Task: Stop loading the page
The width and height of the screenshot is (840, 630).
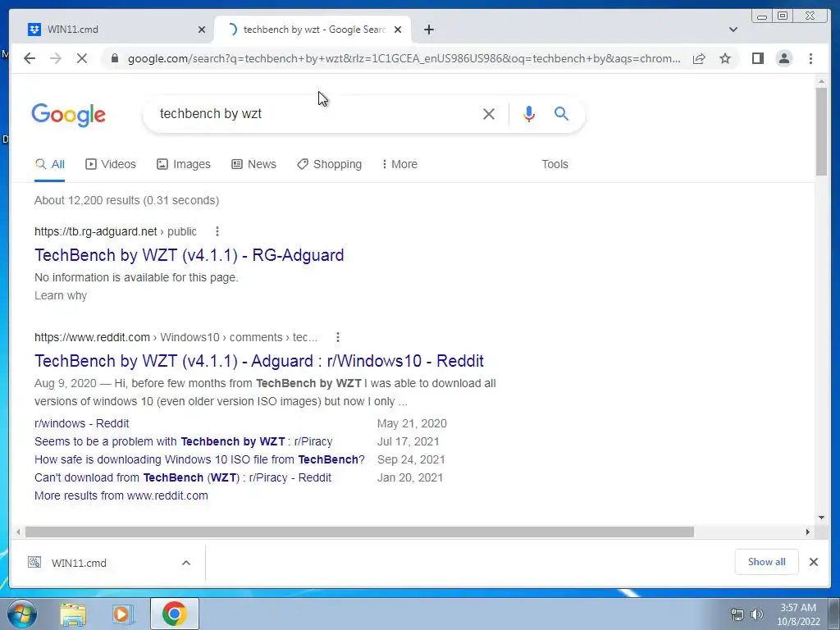Action: 82,58
